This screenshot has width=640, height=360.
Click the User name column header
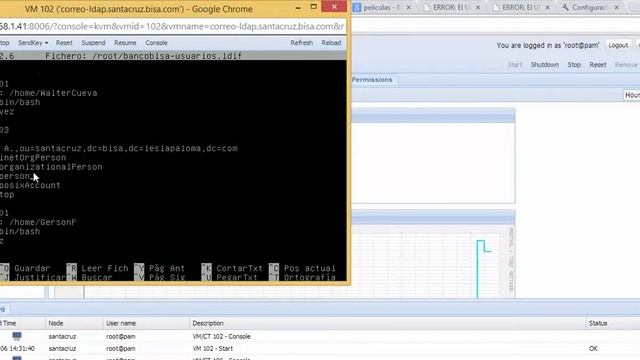tap(146, 323)
